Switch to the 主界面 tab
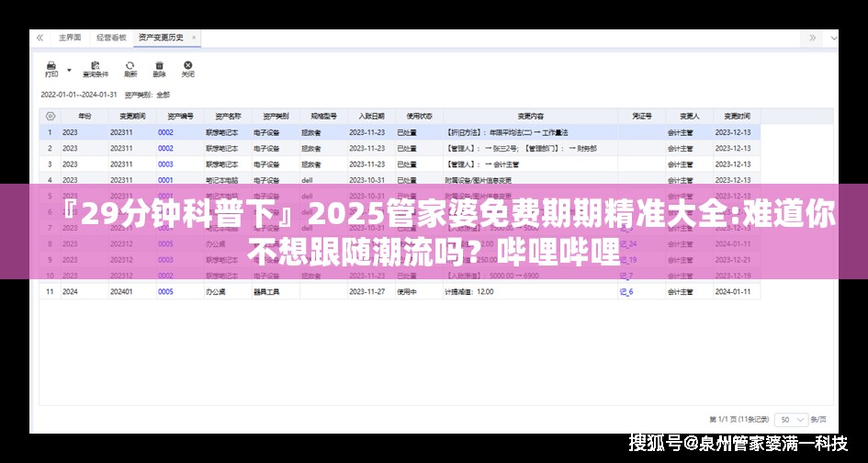The width and height of the screenshot is (868, 463). [70, 38]
